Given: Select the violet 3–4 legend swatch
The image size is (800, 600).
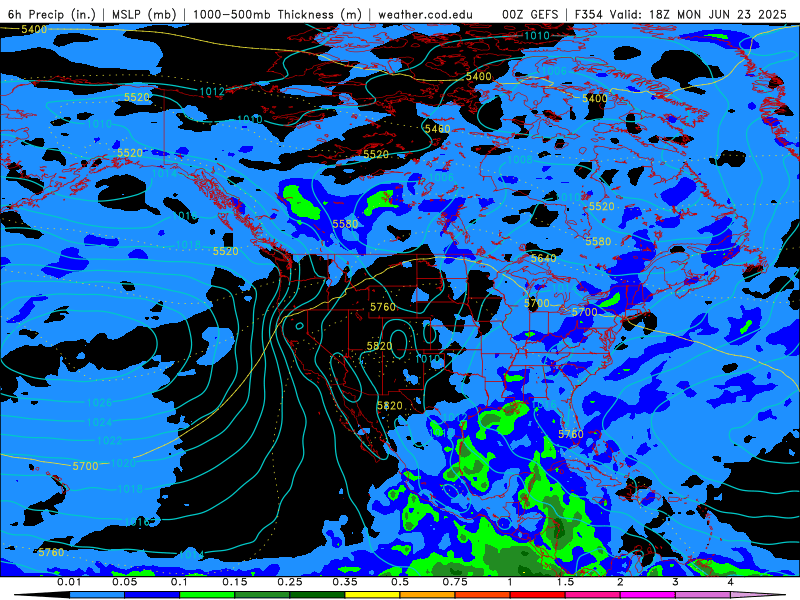Looking at the screenshot, I should [703, 595].
